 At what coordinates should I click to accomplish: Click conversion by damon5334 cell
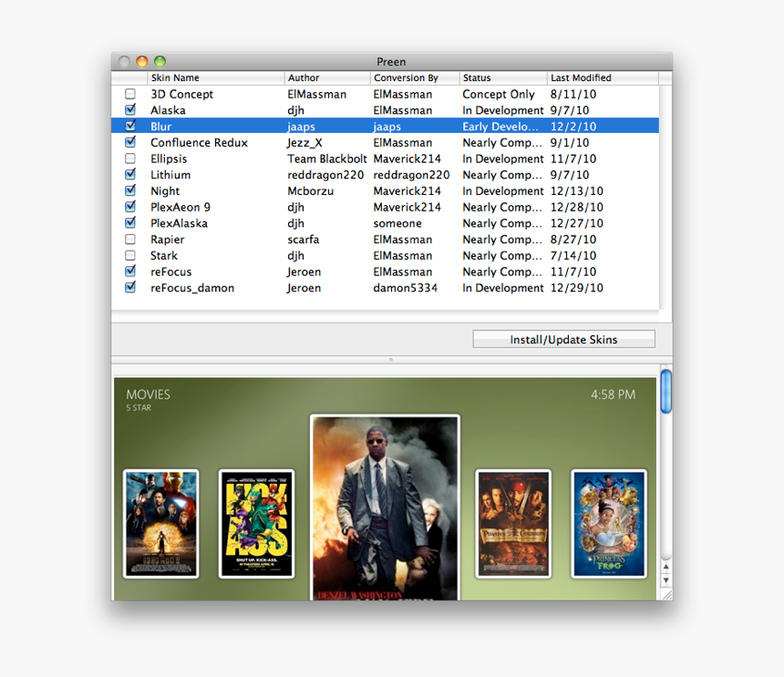tap(405, 288)
